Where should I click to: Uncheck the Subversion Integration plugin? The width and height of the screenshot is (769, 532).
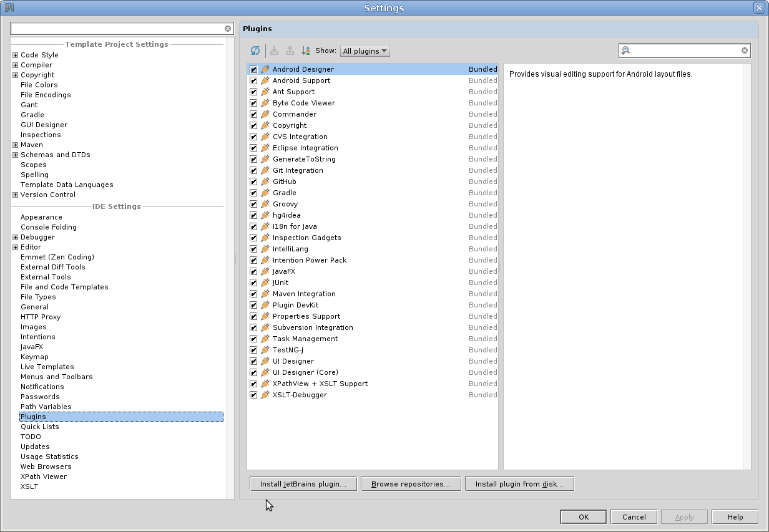(253, 327)
